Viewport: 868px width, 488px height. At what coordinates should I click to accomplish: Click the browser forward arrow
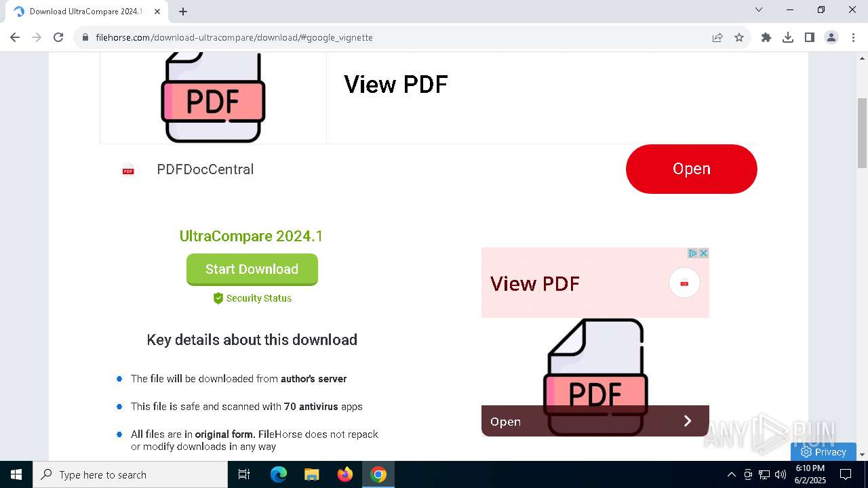tap(37, 37)
